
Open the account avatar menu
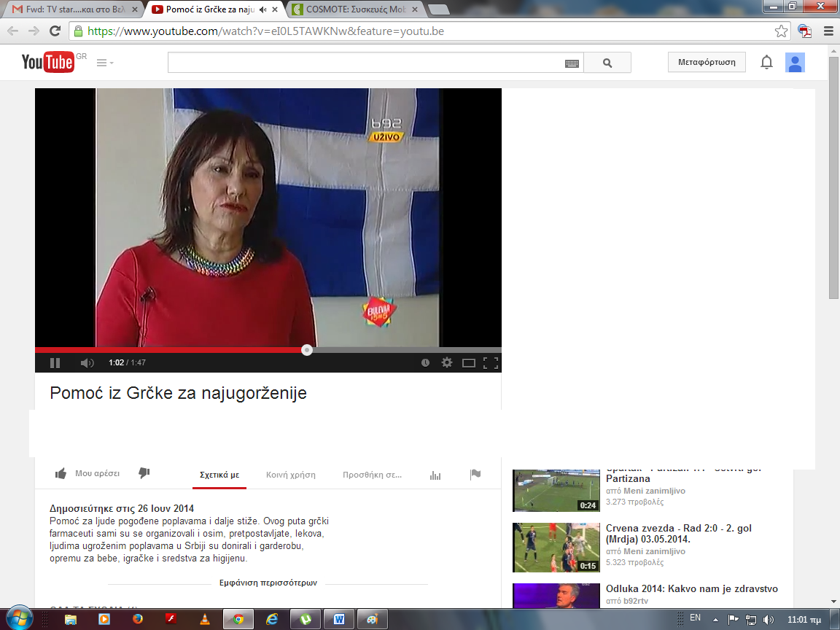(795, 63)
